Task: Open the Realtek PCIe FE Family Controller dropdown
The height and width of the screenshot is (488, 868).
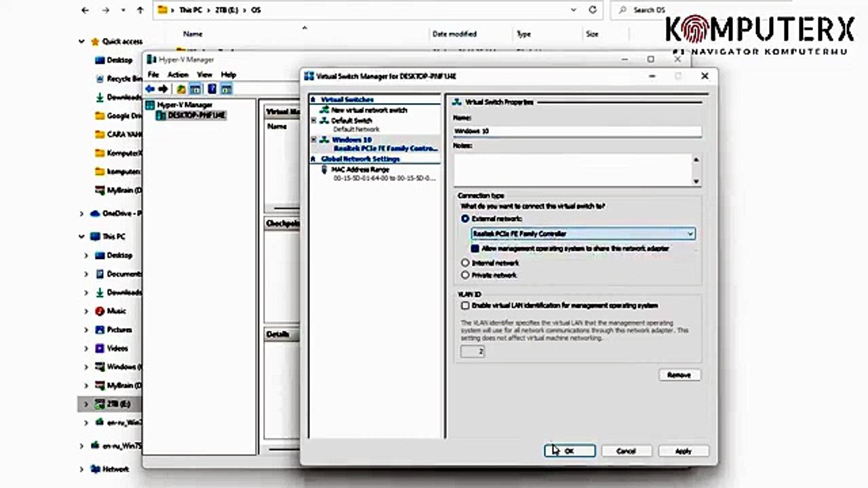Action: pos(583,234)
